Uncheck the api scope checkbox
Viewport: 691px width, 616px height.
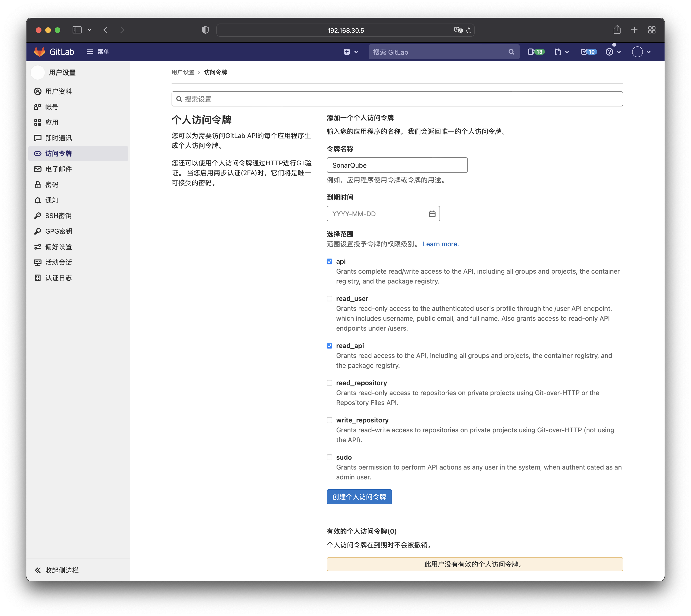[329, 261]
